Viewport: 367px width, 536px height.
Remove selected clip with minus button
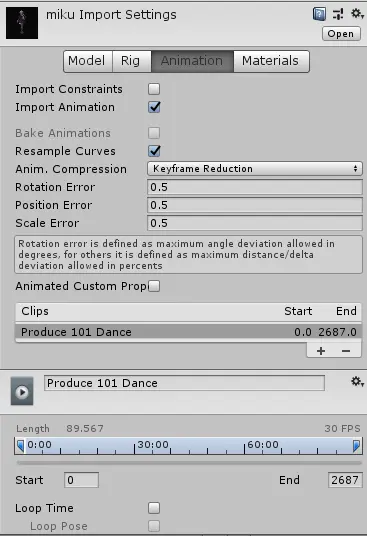point(346,351)
